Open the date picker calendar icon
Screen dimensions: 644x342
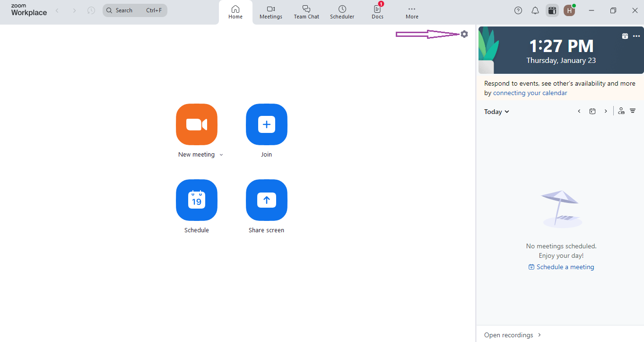click(x=592, y=111)
